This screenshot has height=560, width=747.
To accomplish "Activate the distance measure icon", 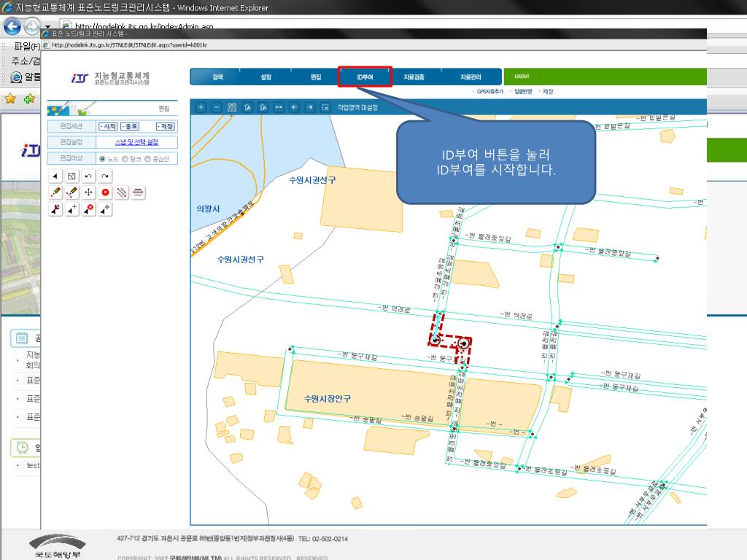I will click(x=279, y=107).
